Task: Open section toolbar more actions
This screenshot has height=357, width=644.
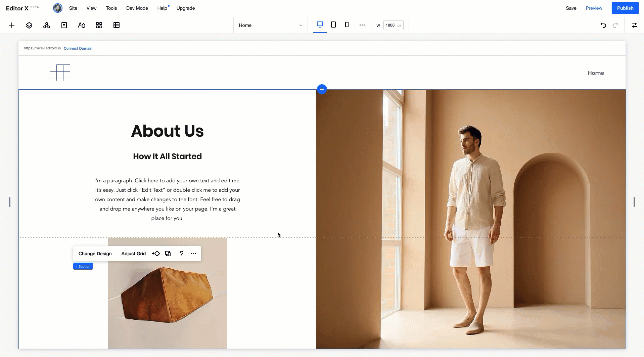Action: tap(193, 254)
